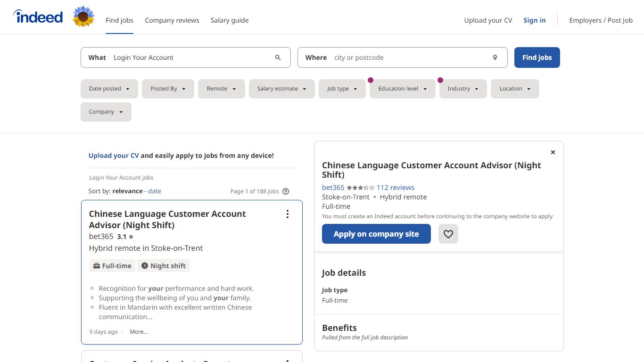Click the Find jobs button

tap(537, 58)
